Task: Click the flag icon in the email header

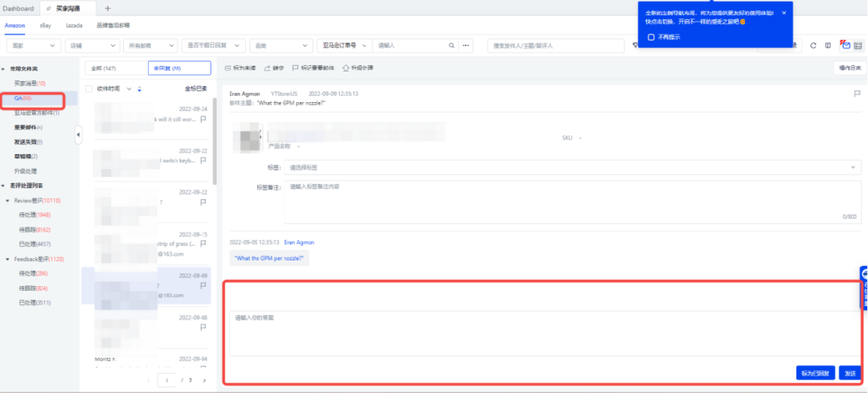Action: point(857,94)
